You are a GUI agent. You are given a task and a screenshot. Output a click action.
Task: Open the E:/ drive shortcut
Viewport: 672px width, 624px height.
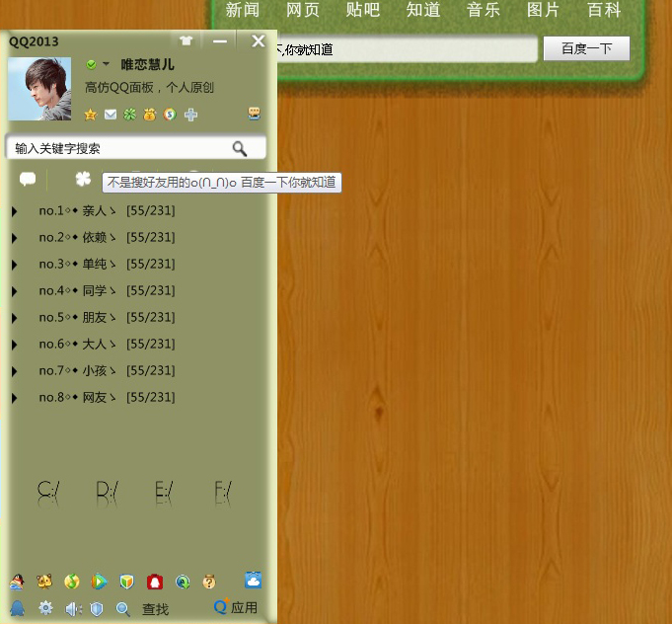coord(164,492)
